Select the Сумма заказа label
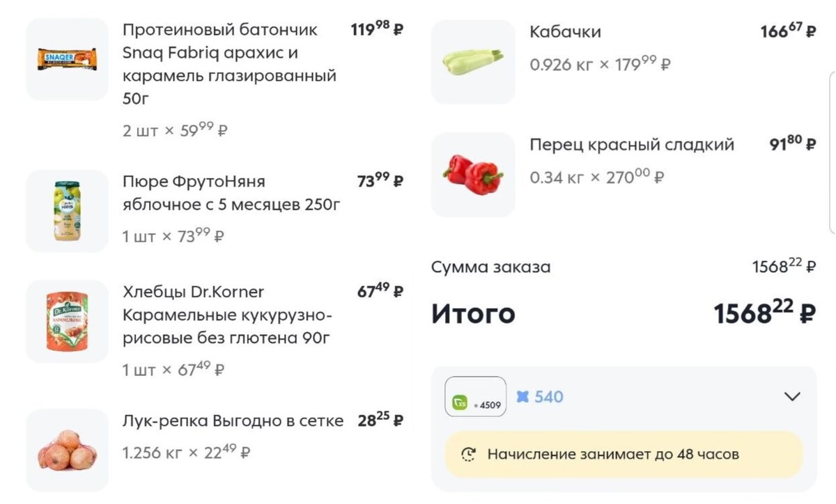The image size is (836, 504). (x=492, y=267)
